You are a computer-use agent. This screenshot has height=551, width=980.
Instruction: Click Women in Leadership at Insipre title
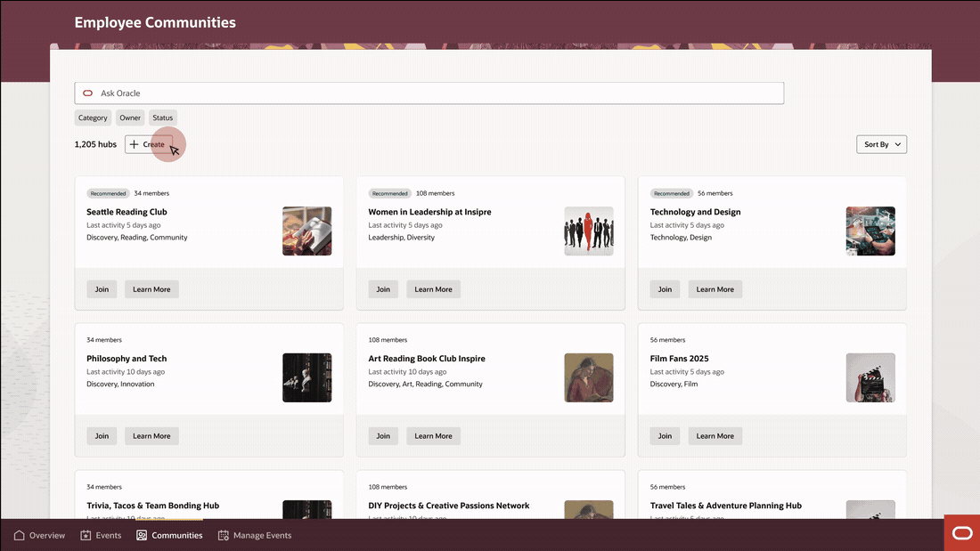[429, 212]
